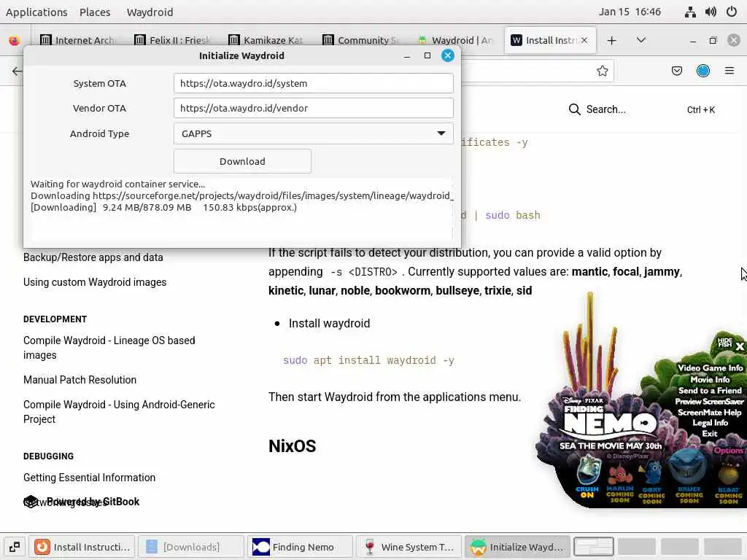The image size is (747, 560).
Task: Bookmark this page with the star icon
Action: 602,71
